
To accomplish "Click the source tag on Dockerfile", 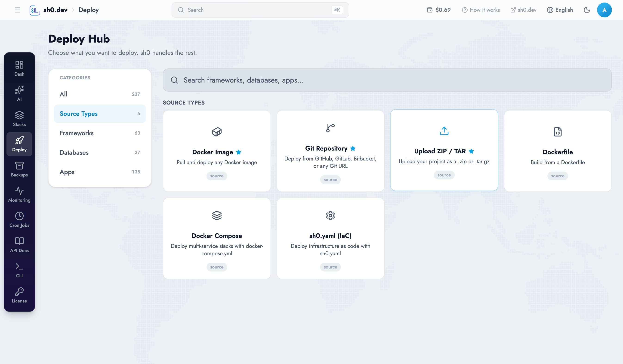I will 558,176.
